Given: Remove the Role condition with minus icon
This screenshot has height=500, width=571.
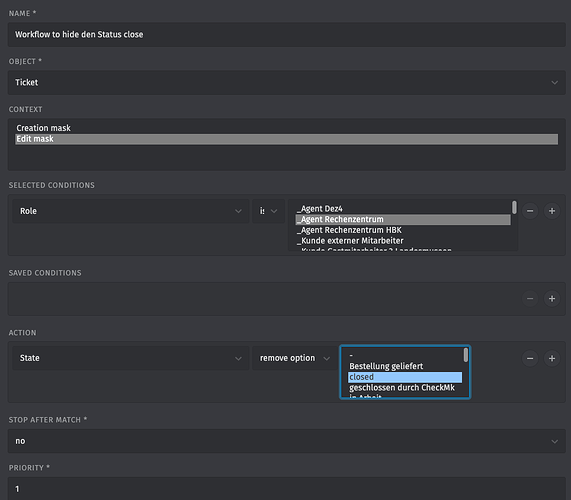Looking at the screenshot, I should tap(530, 211).
